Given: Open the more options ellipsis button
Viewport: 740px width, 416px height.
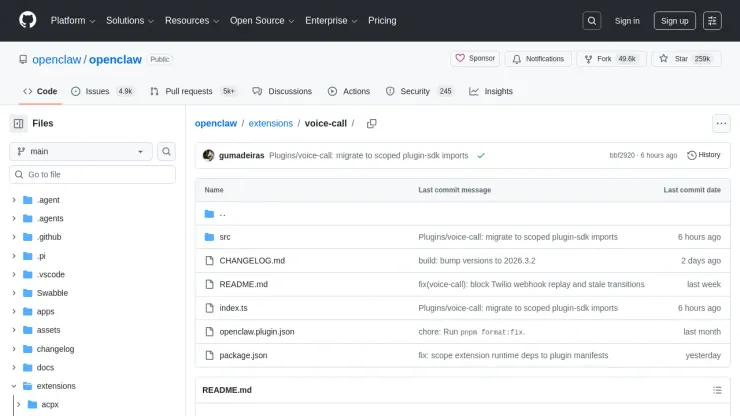Looking at the screenshot, I should tap(721, 124).
